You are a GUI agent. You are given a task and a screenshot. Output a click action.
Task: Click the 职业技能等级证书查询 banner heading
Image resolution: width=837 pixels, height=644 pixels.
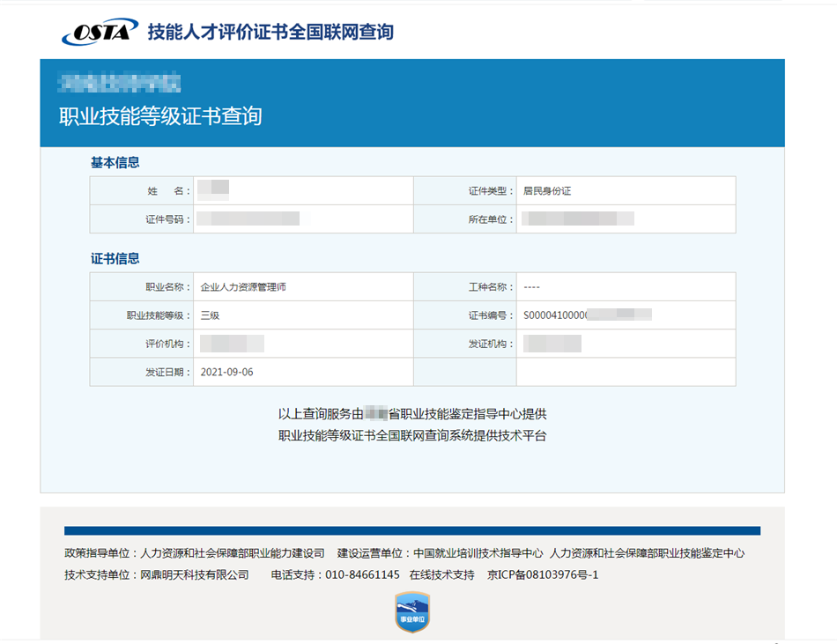coord(160,116)
